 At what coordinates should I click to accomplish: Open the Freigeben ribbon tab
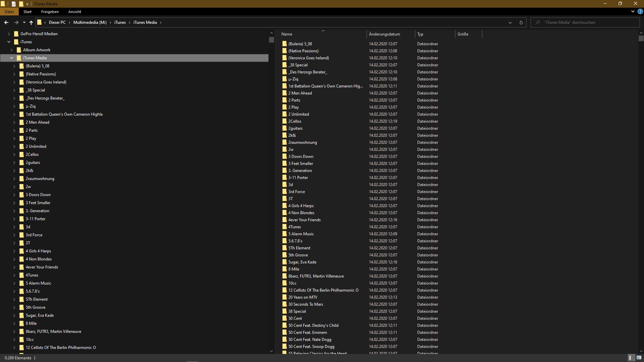(x=50, y=12)
